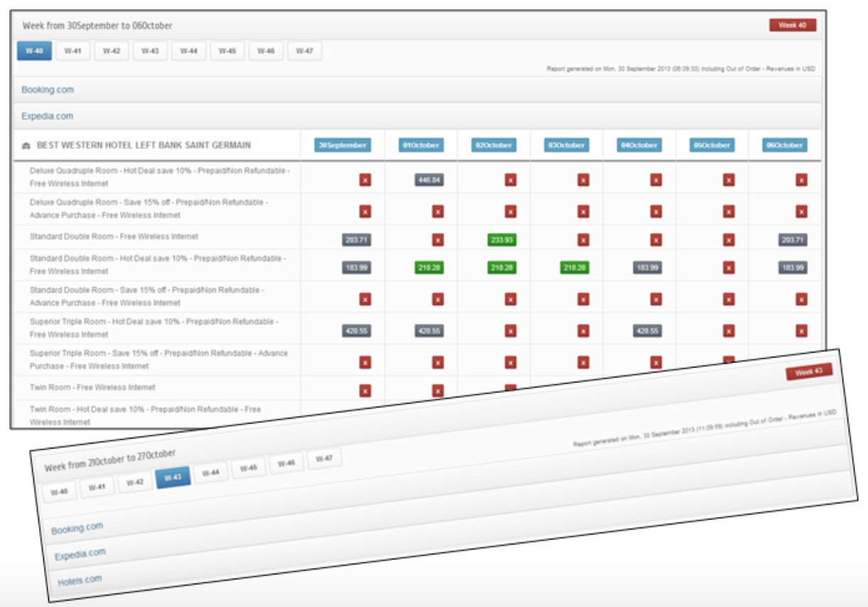The width and height of the screenshot is (868, 607).
Task: Click red X for Deluxe Quadruple Hot Deal 30September
Action: pyautogui.click(x=365, y=180)
